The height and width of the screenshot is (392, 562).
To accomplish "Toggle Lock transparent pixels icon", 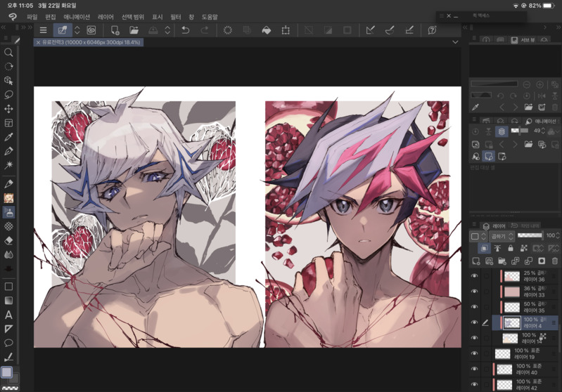I will (523, 248).
